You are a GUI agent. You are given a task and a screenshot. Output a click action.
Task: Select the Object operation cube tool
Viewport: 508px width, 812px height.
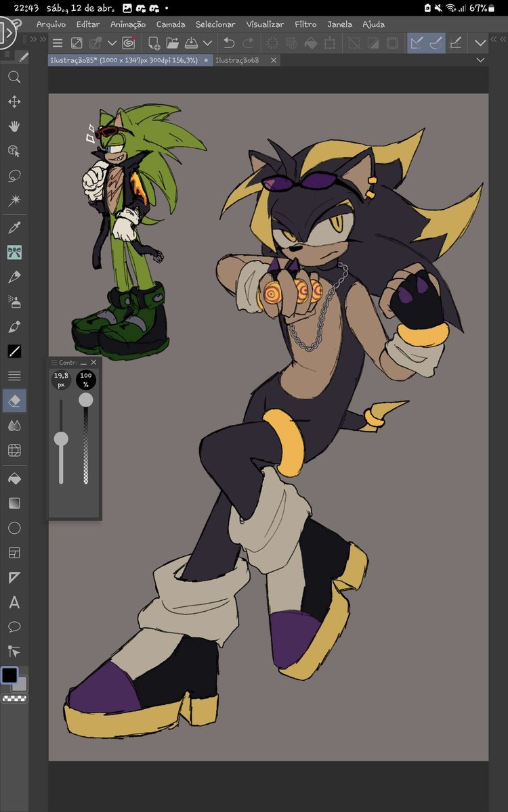point(14,151)
